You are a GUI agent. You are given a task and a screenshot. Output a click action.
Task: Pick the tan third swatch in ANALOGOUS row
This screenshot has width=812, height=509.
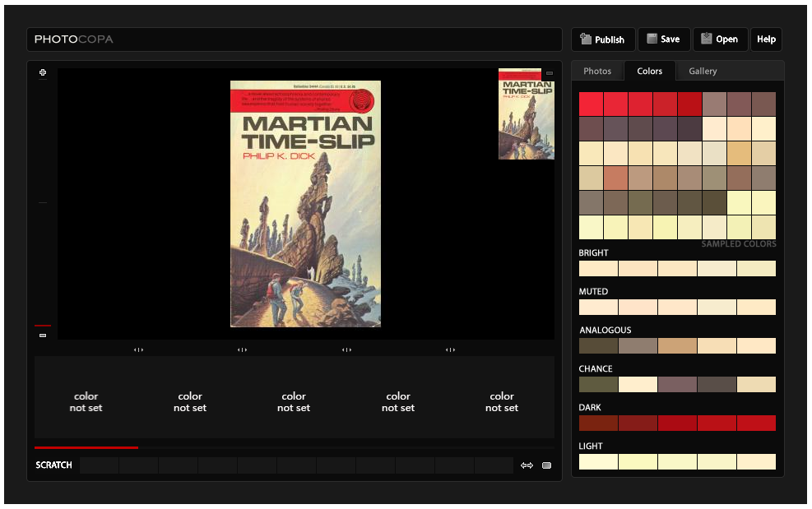pyautogui.click(x=677, y=346)
